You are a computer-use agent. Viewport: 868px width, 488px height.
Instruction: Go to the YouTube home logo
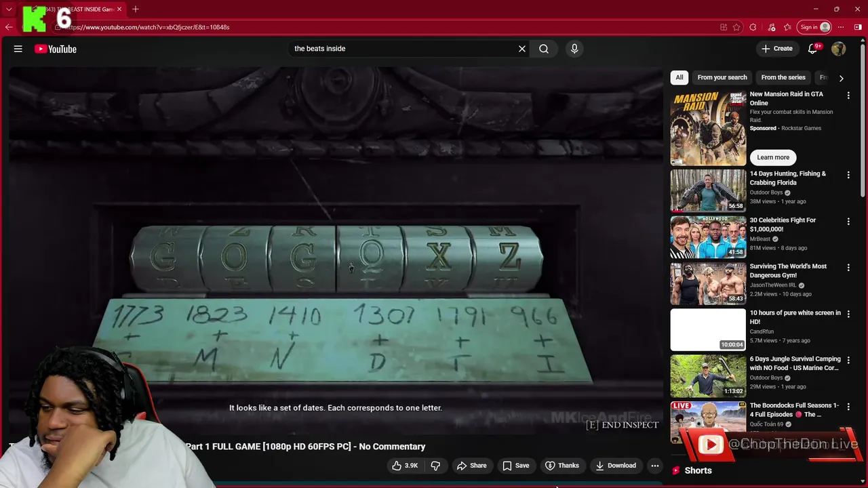point(56,49)
